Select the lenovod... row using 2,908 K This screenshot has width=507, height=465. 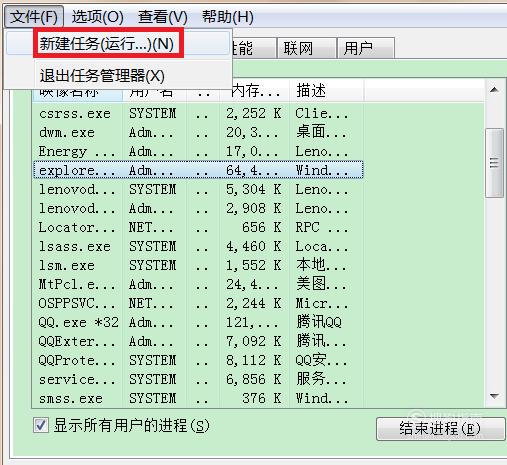198,209
